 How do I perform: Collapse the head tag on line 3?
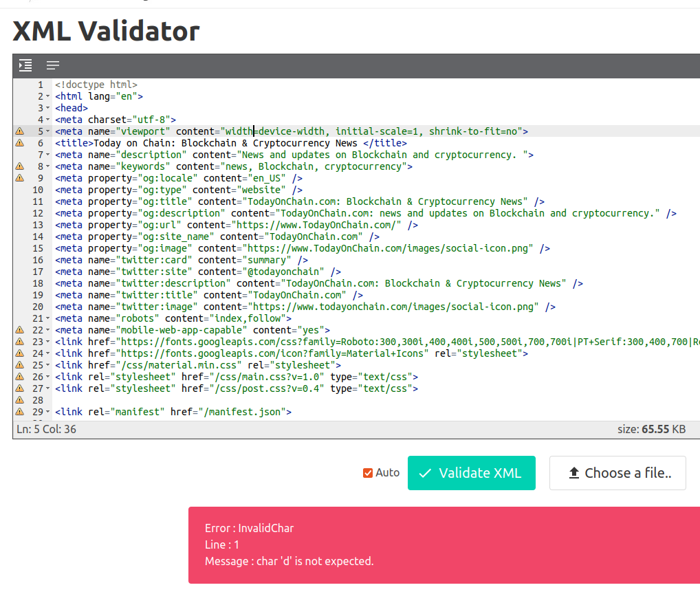[47, 109]
